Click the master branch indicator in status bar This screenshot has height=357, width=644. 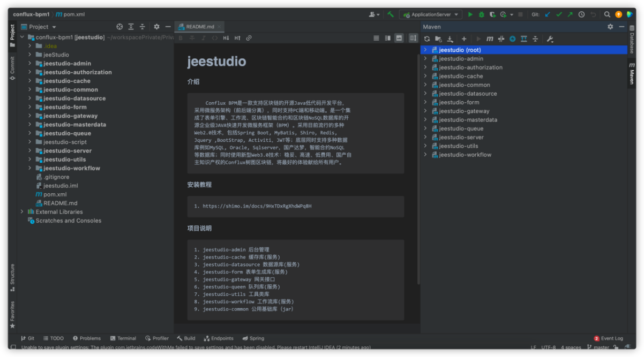coord(598,347)
